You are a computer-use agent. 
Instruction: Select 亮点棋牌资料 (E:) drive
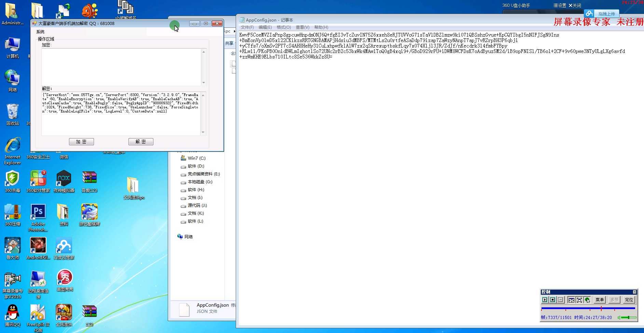200,174
